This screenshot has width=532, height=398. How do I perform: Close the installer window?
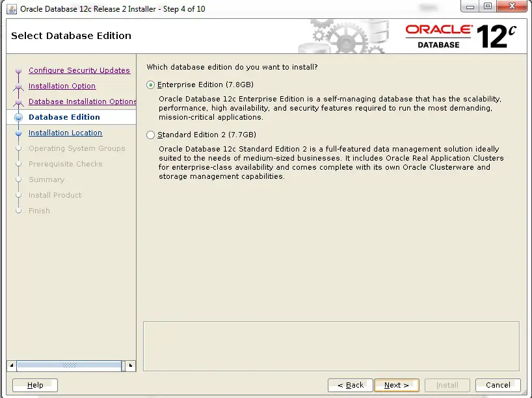pyautogui.click(x=512, y=6)
